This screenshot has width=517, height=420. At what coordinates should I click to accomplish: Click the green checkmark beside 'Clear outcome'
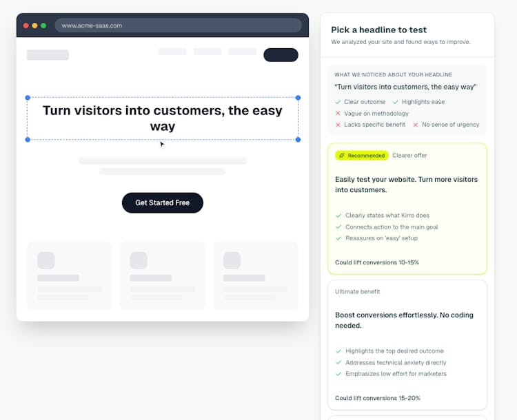point(338,102)
